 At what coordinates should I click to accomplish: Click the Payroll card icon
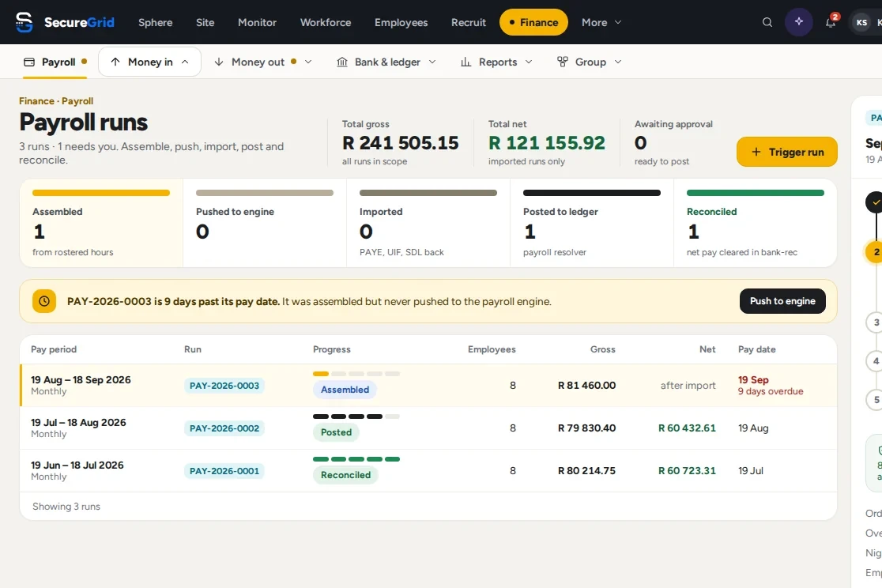click(x=29, y=62)
